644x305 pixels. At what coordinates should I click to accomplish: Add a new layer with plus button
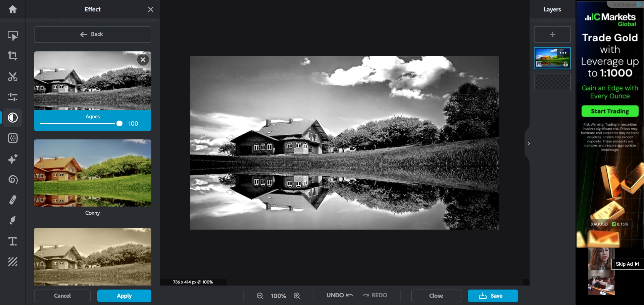[x=552, y=35]
